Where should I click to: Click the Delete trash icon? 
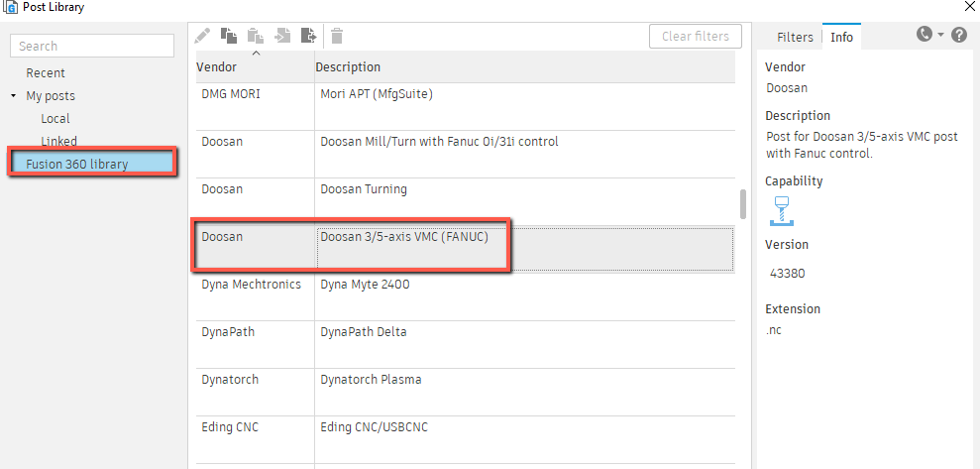[337, 36]
